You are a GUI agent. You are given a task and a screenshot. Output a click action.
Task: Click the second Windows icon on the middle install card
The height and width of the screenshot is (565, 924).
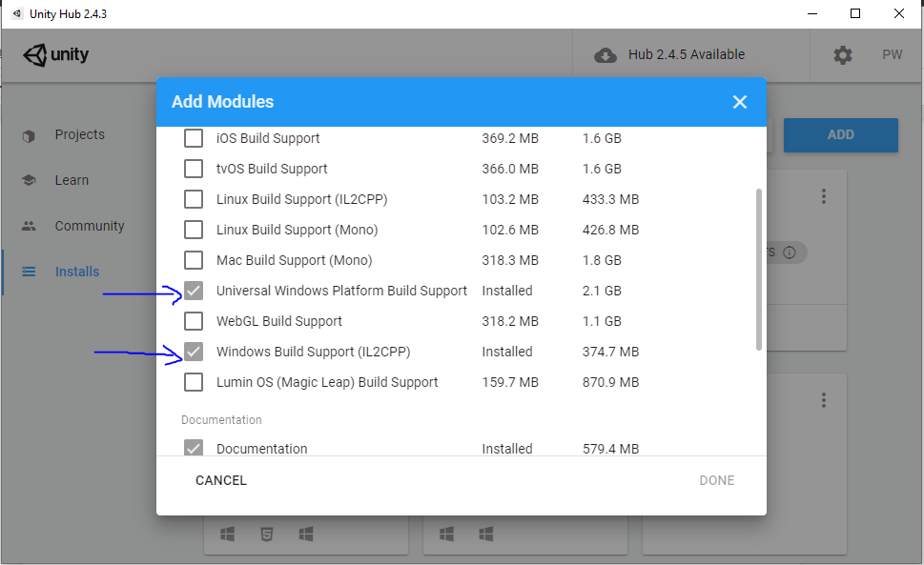(485, 534)
